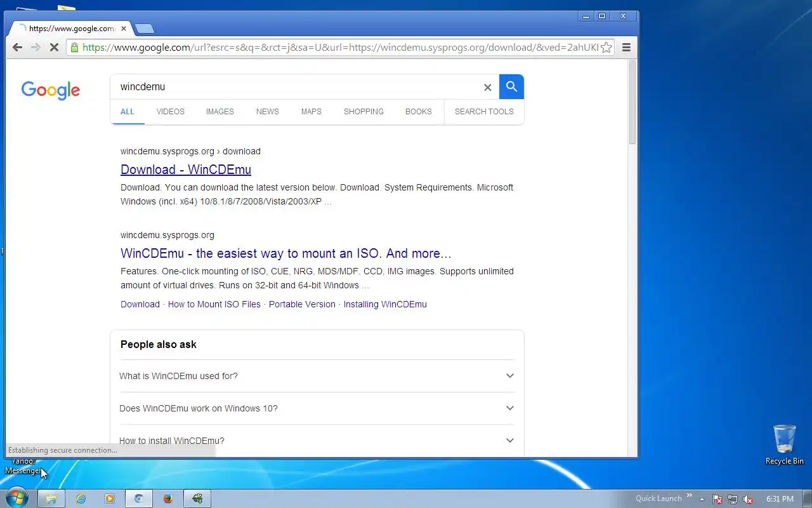Screen dimensions: 812x508
Task: Select the ALL results tab
Action: point(128,112)
